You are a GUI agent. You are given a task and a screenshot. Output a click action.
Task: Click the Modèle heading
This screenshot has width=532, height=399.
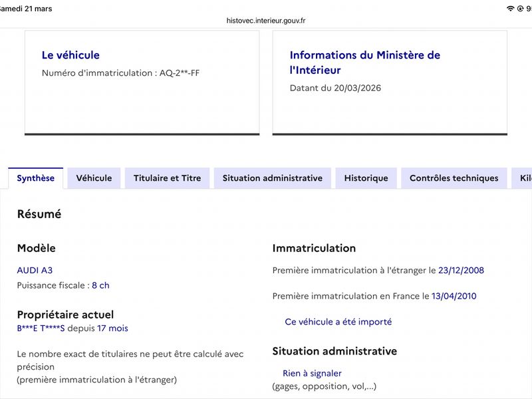point(37,248)
